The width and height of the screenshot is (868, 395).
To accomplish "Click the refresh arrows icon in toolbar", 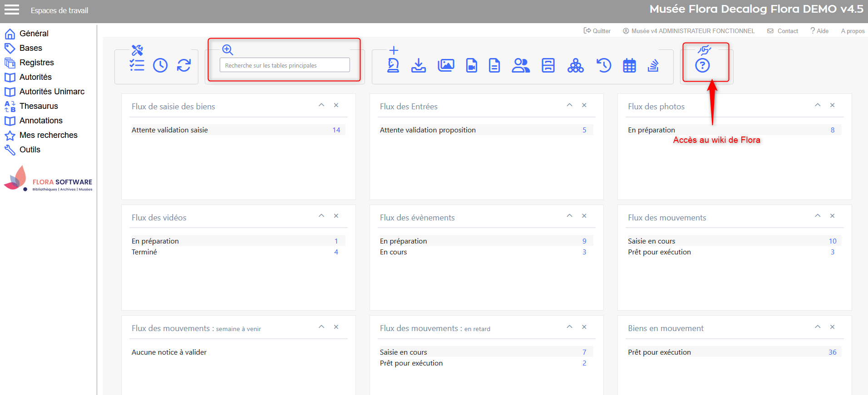I will click(x=184, y=65).
